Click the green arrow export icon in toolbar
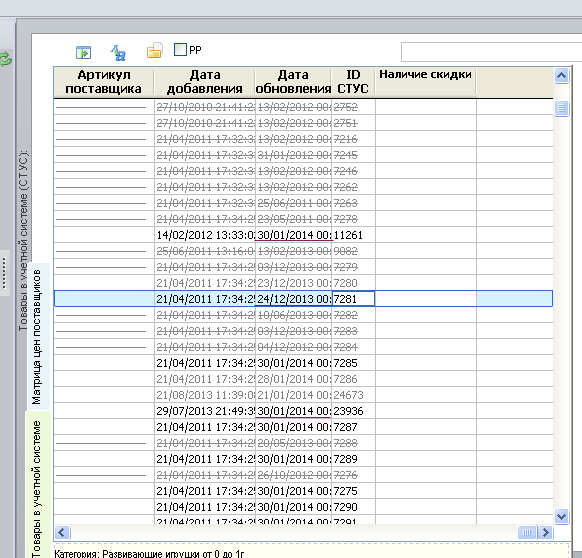582x558 pixels. click(84, 52)
